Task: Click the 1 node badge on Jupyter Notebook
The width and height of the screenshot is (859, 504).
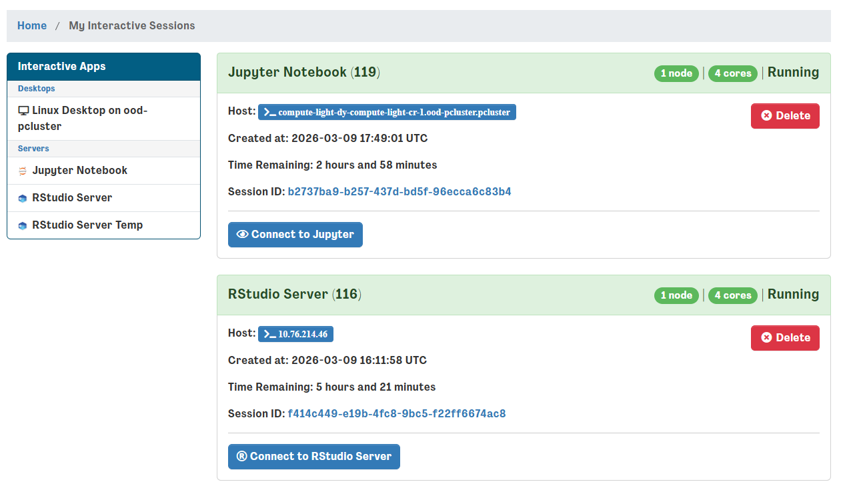Action: pos(676,73)
